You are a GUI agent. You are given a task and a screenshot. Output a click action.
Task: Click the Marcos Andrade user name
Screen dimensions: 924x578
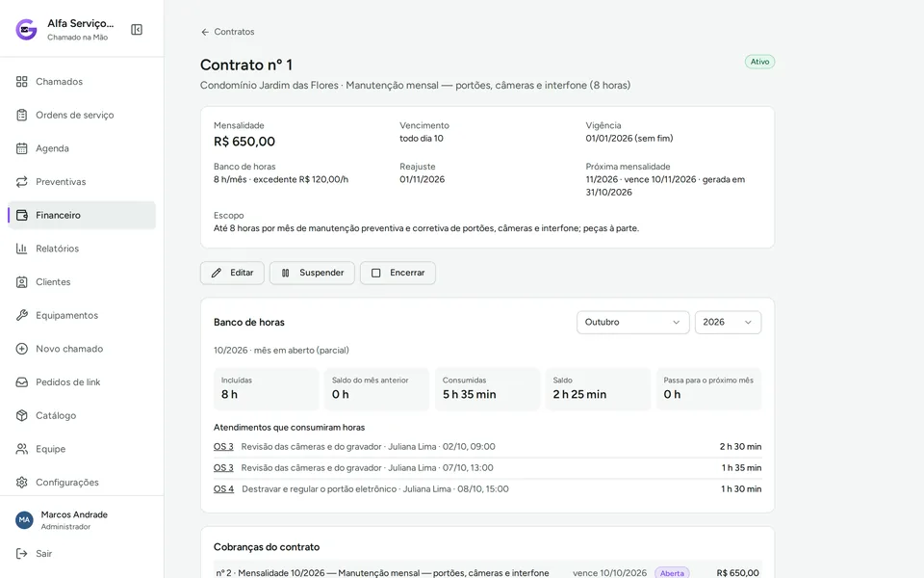point(74,514)
